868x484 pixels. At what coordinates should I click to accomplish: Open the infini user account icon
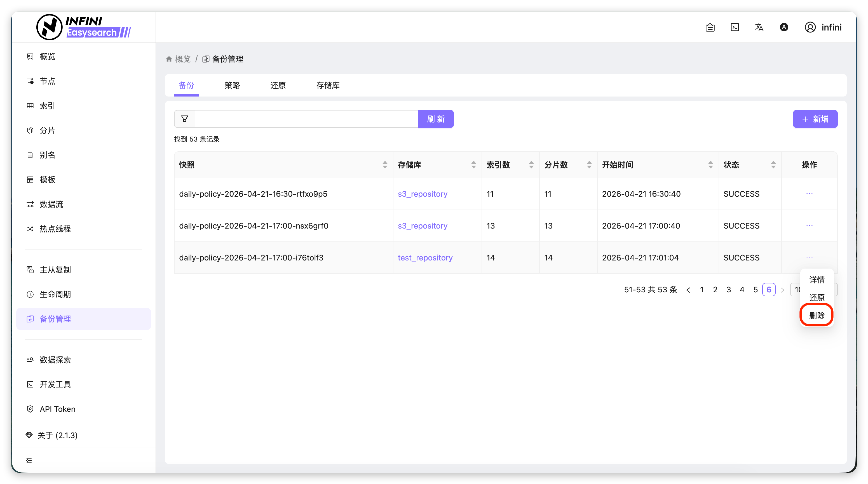click(x=810, y=27)
